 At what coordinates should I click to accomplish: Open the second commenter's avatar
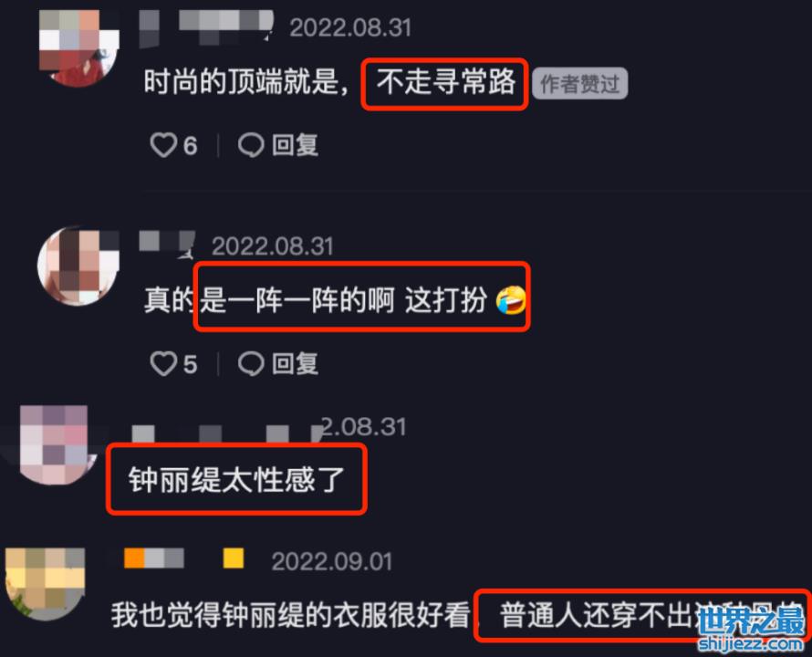click(78, 266)
